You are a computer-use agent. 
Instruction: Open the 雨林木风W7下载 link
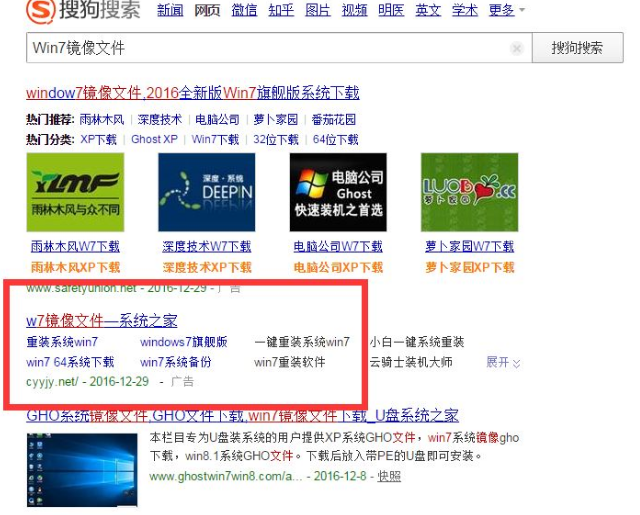75,246
